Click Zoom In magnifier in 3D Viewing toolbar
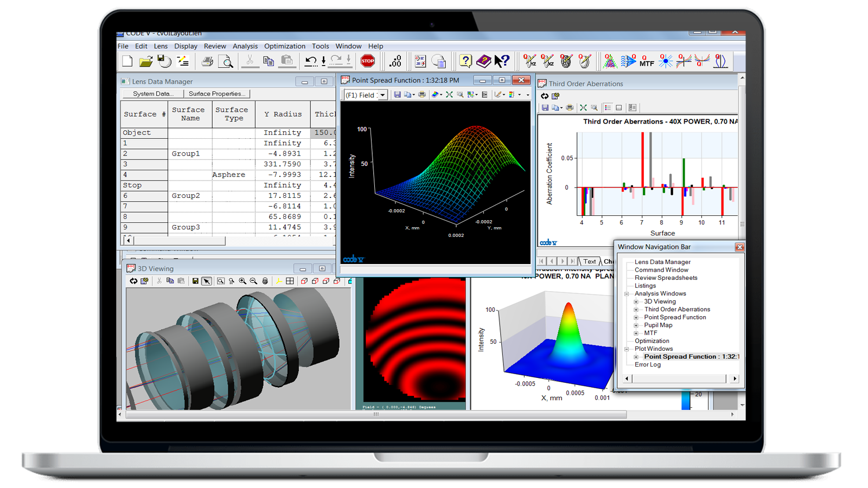This screenshot has width=868, height=488. click(x=242, y=281)
